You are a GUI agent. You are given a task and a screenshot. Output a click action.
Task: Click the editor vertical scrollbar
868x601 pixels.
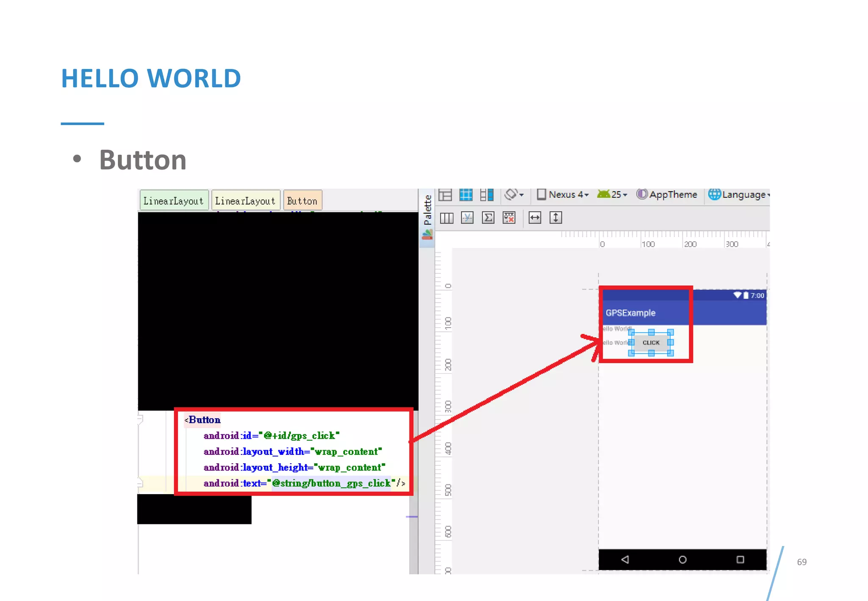pos(413,492)
